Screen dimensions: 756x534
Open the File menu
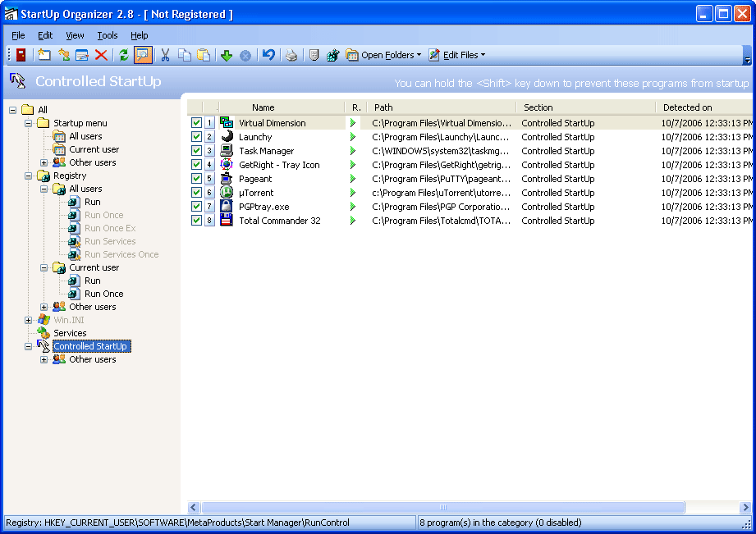pyautogui.click(x=18, y=35)
